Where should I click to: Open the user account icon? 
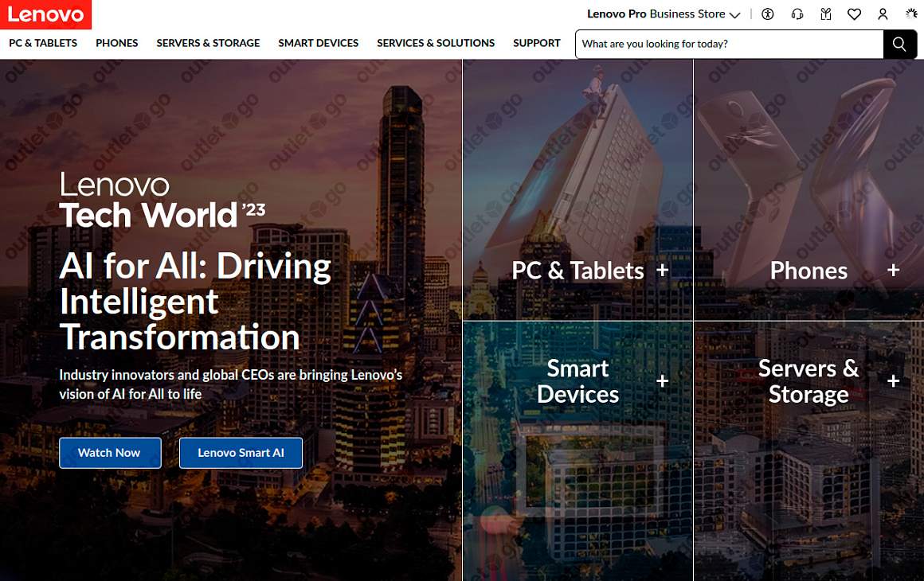(x=882, y=14)
